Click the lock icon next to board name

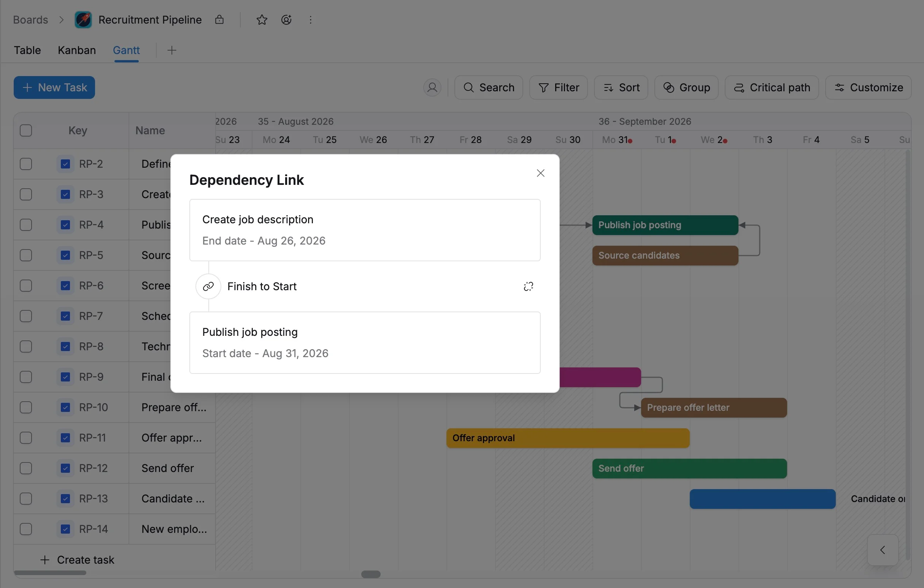219,19
